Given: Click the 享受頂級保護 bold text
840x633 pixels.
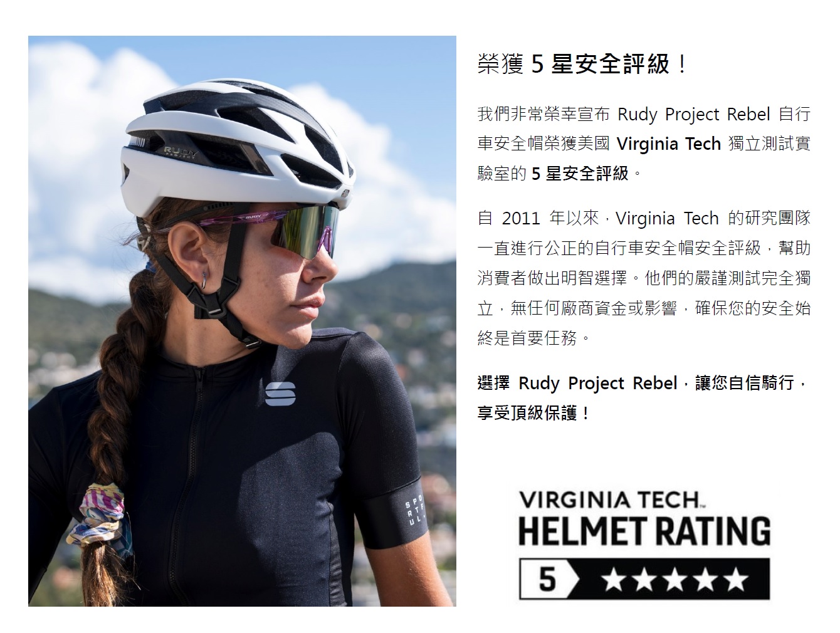Looking at the screenshot, I should click(533, 413).
